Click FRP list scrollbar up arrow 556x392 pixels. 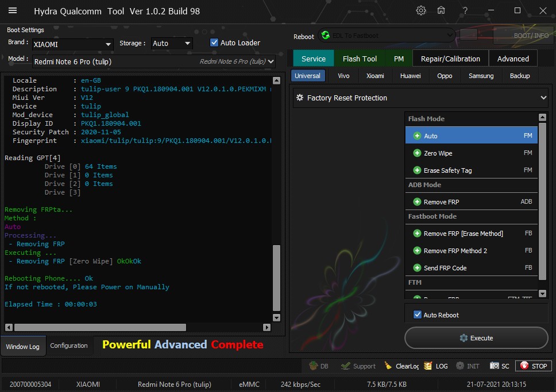[x=543, y=117]
